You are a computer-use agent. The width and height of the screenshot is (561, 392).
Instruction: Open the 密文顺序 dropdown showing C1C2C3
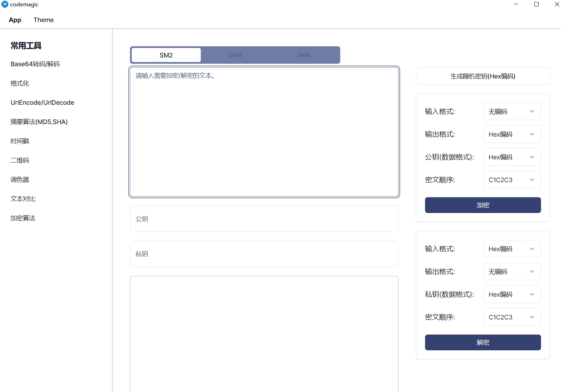coord(512,180)
